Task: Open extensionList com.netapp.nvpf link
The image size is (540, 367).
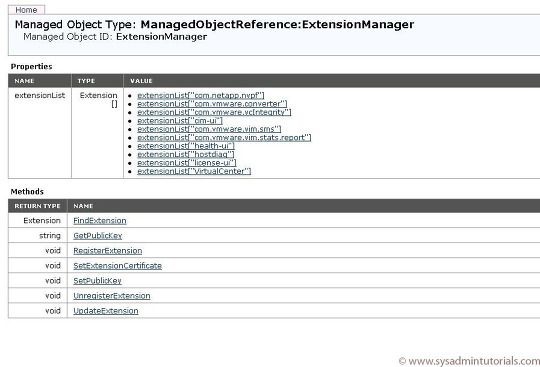Action: [x=201, y=95]
